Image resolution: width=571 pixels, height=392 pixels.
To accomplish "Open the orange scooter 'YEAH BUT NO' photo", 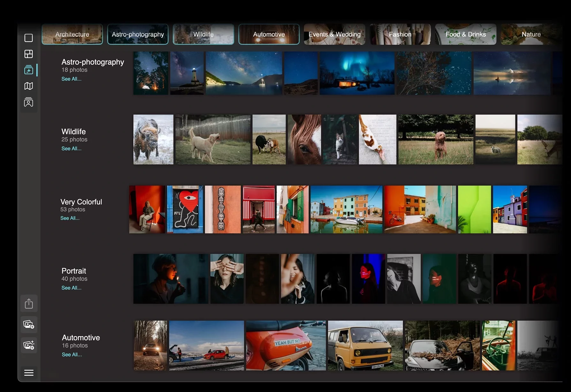I will pyautogui.click(x=286, y=346).
